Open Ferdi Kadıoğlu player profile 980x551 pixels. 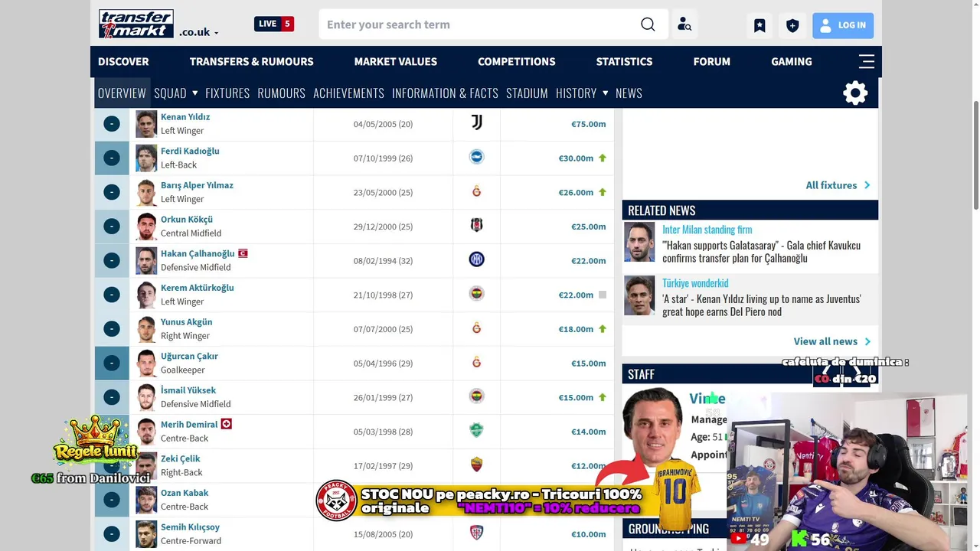pos(190,151)
